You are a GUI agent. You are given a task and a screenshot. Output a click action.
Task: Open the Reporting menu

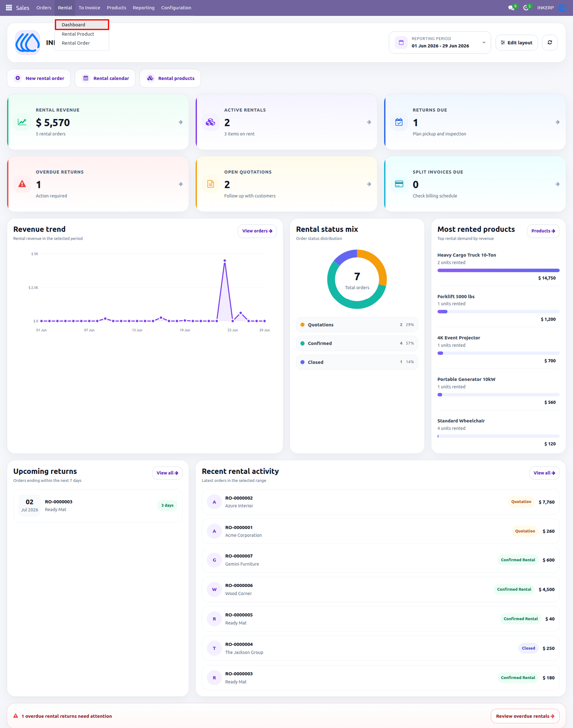pyautogui.click(x=143, y=8)
